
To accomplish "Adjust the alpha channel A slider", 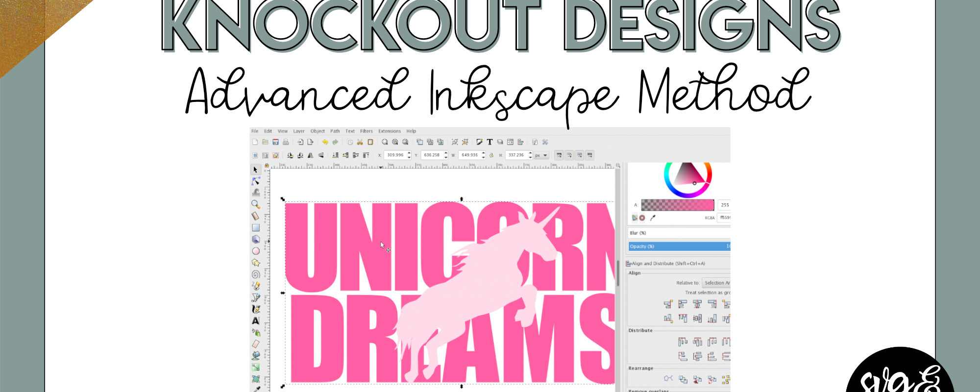I will coord(678,205).
